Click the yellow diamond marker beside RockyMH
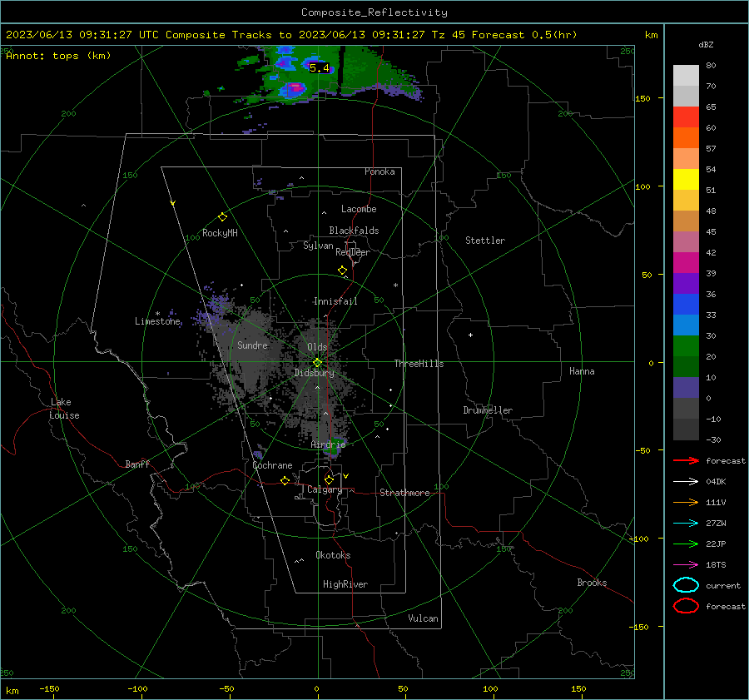The width and height of the screenshot is (749, 700). point(222,217)
